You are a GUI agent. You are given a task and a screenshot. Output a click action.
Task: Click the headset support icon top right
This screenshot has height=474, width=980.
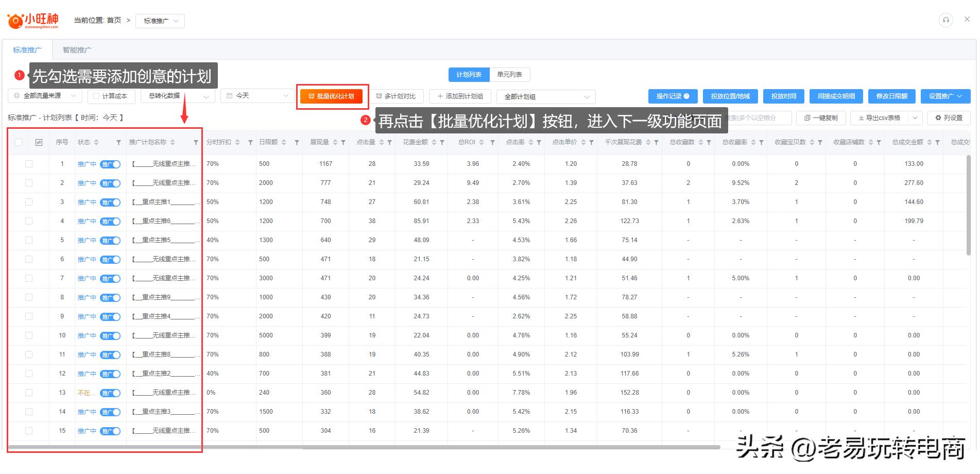click(x=945, y=20)
